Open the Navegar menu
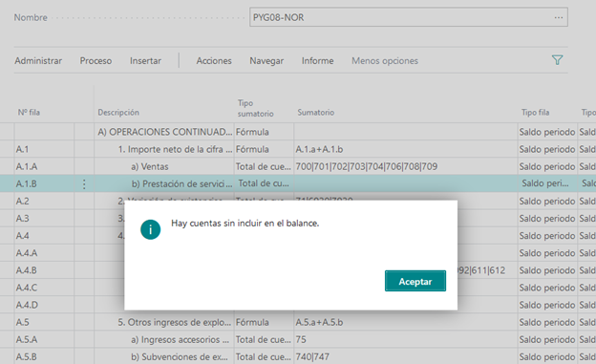This screenshot has width=596, height=364. 266,61
